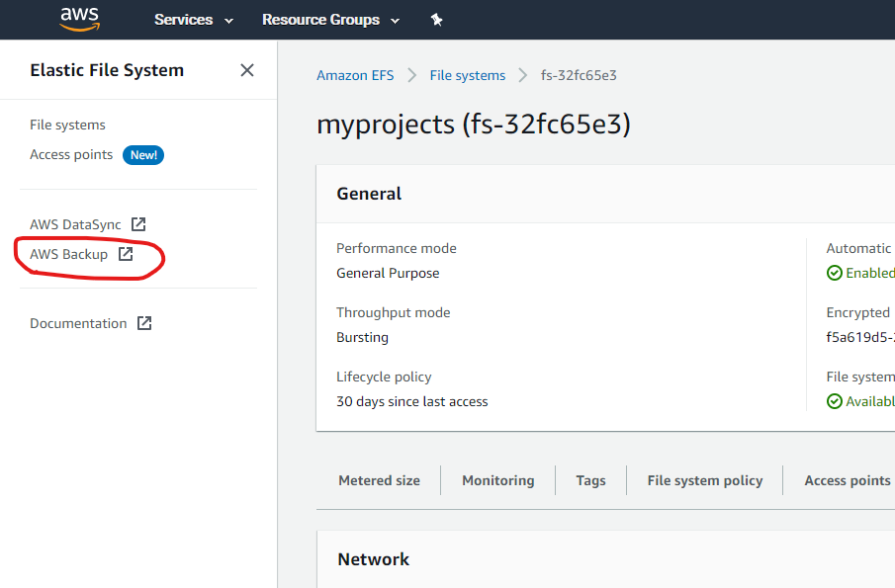Click the Lifecycle policy label
Image resolution: width=895 pixels, height=588 pixels.
coord(384,377)
